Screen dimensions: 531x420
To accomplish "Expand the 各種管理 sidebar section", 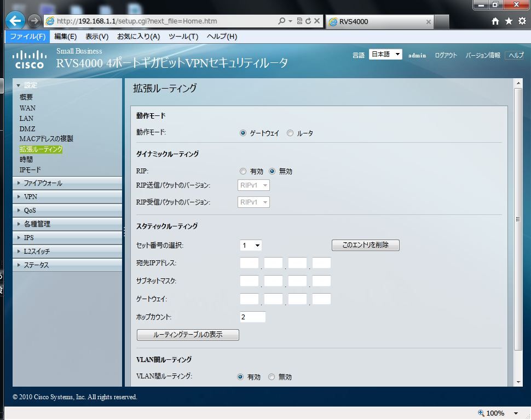I will [67, 224].
